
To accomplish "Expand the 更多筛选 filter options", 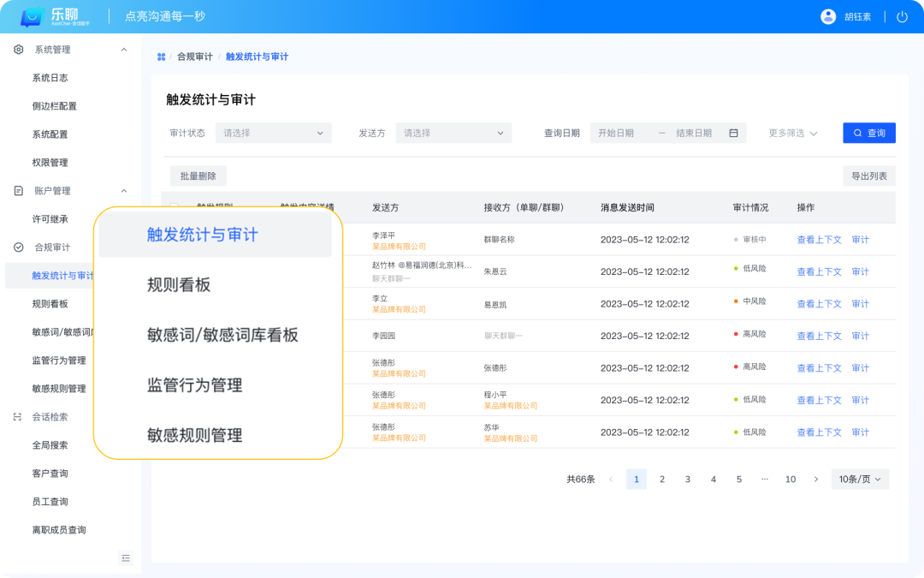I will tap(793, 134).
